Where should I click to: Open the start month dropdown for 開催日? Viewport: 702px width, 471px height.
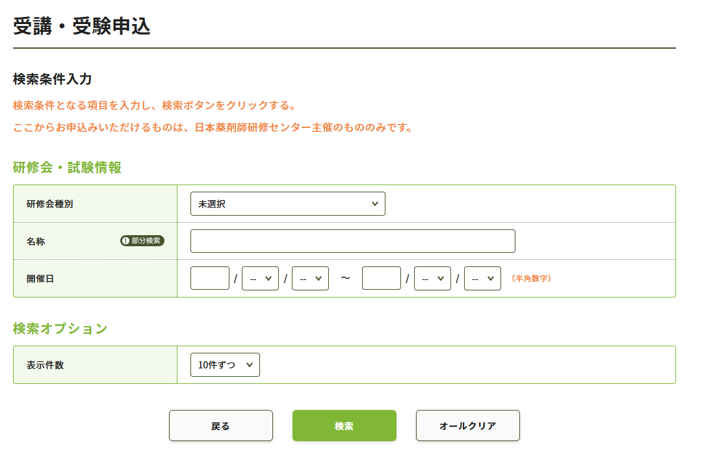260,278
